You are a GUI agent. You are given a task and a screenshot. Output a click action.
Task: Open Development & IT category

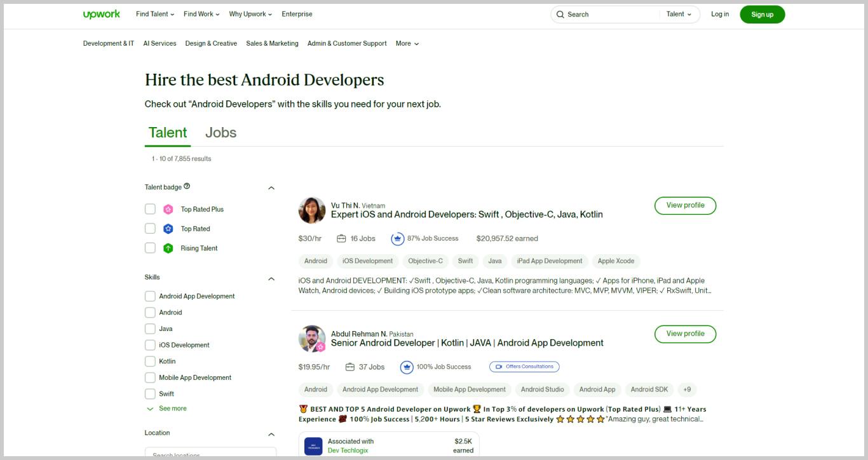(x=109, y=43)
